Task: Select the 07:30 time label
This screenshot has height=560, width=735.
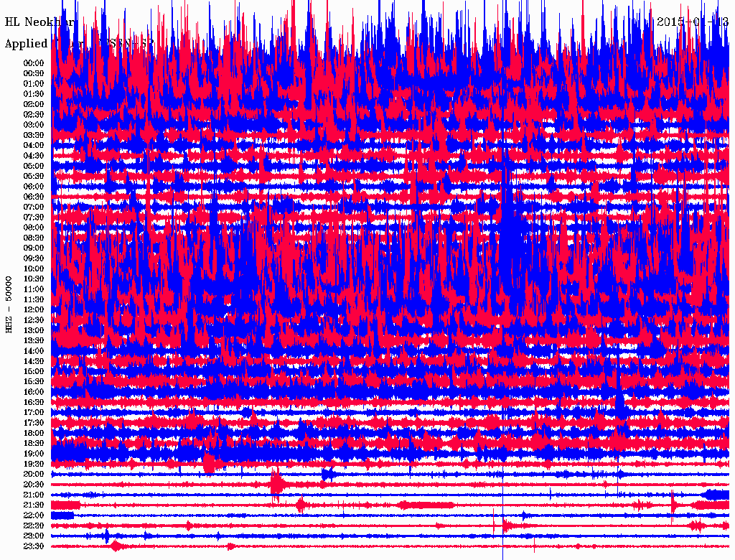Action: coord(34,218)
